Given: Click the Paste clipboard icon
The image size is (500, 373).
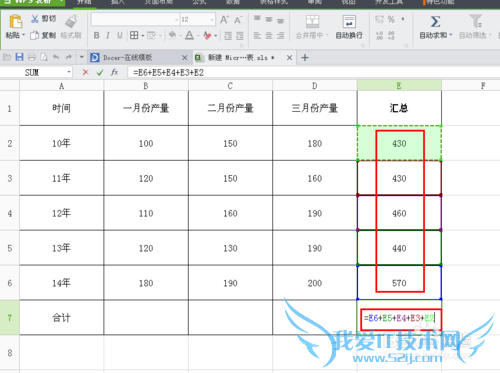Looking at the screenshot, I should point(15,21).
